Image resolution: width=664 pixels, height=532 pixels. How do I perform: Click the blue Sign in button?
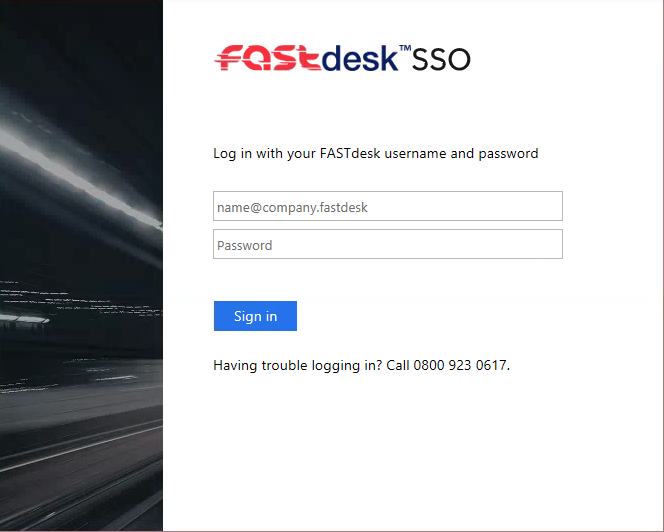[255, 316]
